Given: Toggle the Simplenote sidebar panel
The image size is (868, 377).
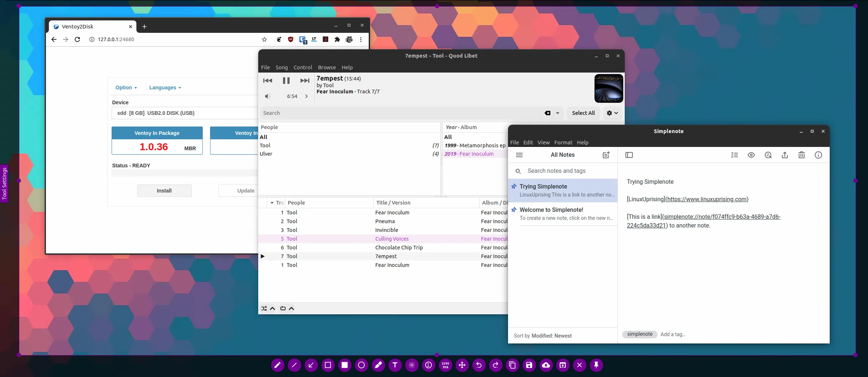Looking at the screenshot, I should click(629, 155).
